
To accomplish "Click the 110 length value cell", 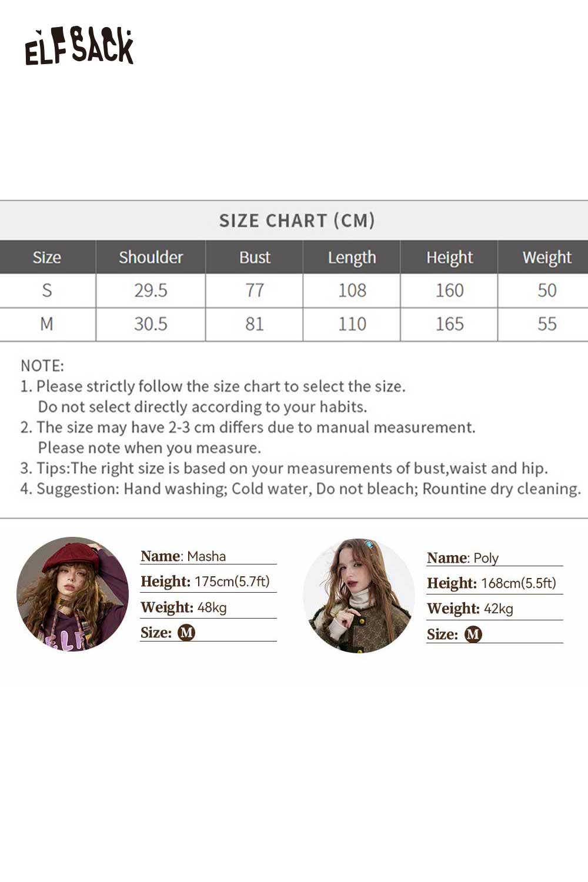I will 352,324.
